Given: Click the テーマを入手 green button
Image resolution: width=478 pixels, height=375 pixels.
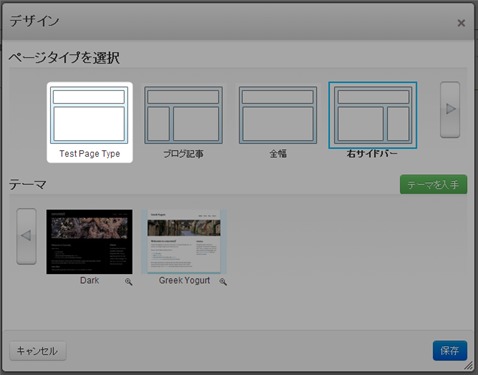Looking at the screenshot, I should click(433, 184).
